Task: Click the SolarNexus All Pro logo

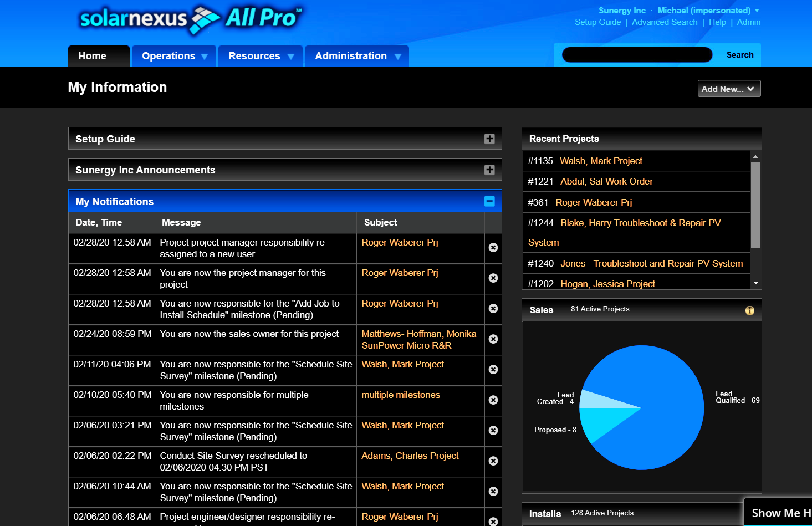Action: 191,19
